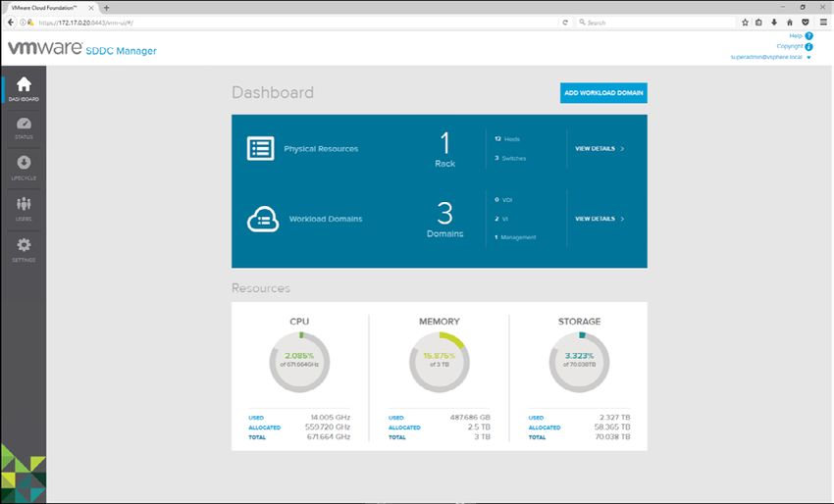Go to browser home page icon
Image resolution: width=834 pixels, height=504 pixels.
(x=790, y=23)
